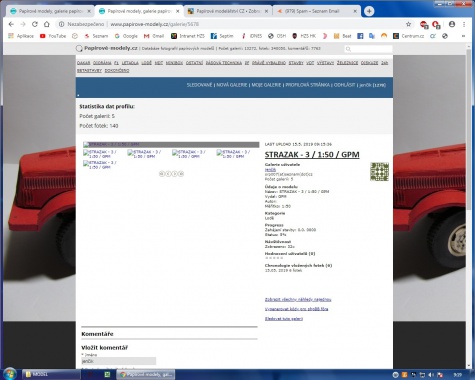Click ODHLÁSIT to log out
The image size is (475, 380).
tap(345, 85)
